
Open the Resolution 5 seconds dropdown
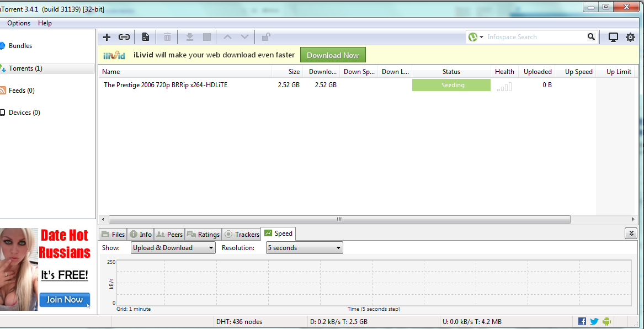[x=304, y=248]
